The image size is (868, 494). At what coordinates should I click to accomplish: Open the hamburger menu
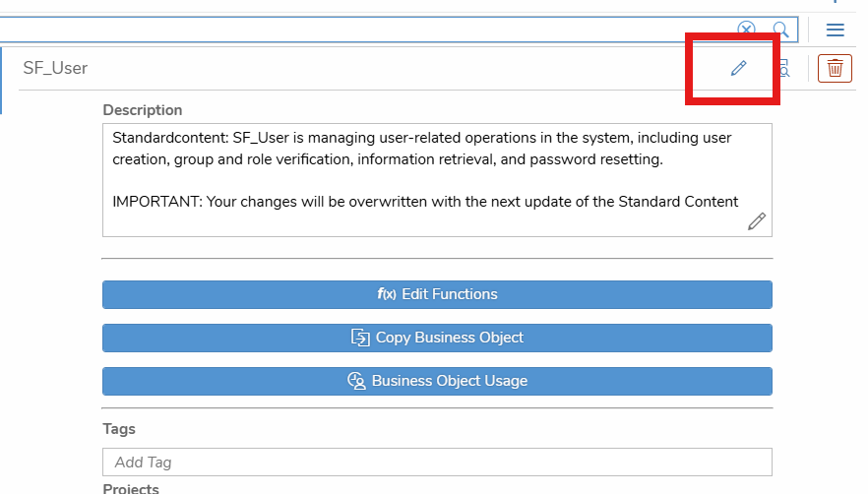pyautogui.click(x=835, y=30)
